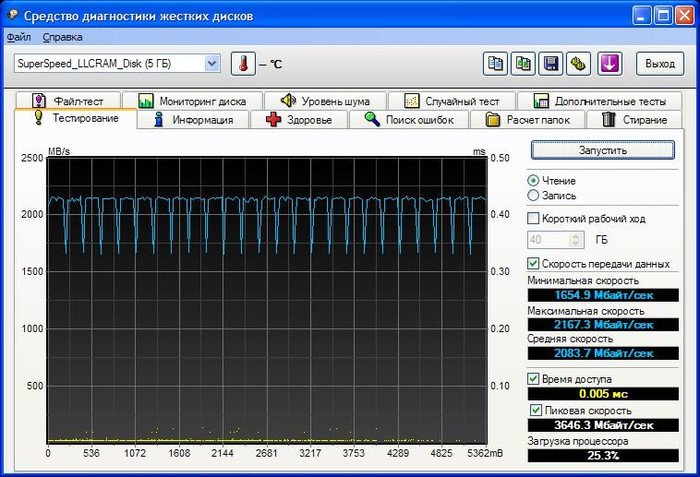Open the Справка menu
This screenshot has width=700, height=477.
[63, 37]
